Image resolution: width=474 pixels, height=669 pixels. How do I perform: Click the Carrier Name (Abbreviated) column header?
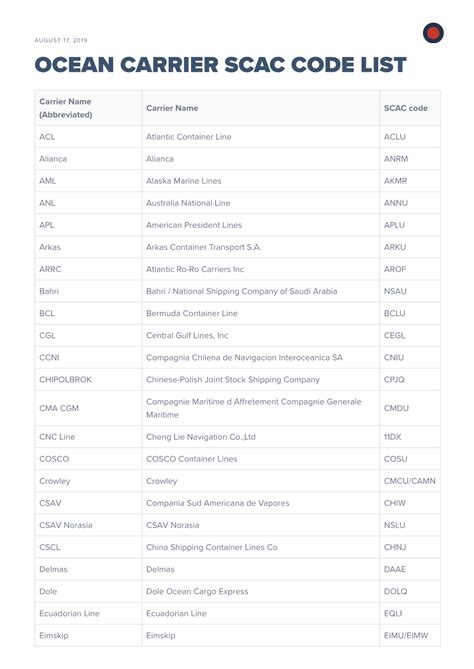click(x=66, y=108)
